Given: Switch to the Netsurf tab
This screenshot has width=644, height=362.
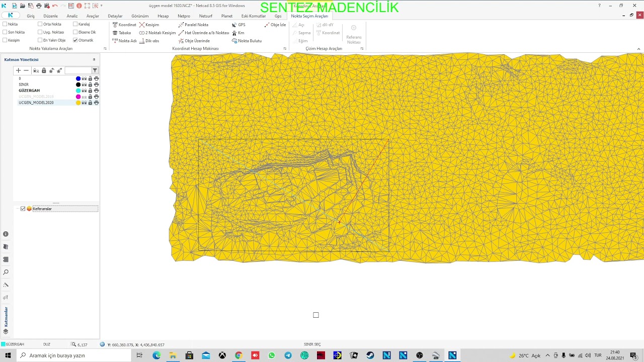Looking at the screenshot, I should (x=206, y=16).
